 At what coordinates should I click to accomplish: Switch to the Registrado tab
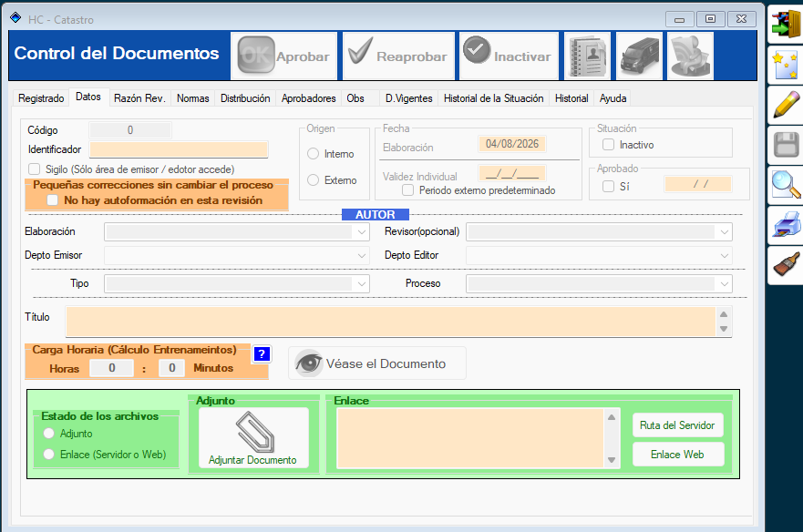41,98
